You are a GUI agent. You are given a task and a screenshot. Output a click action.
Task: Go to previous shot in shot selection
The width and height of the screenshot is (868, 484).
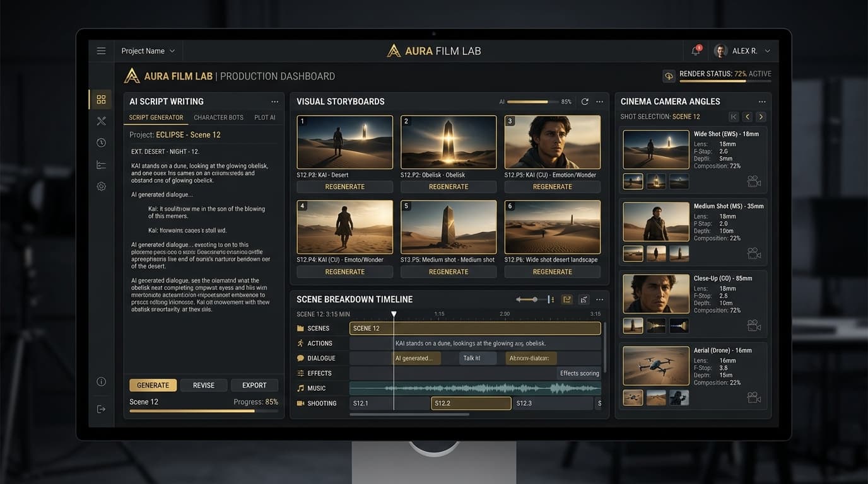click(x=748, y=117)
